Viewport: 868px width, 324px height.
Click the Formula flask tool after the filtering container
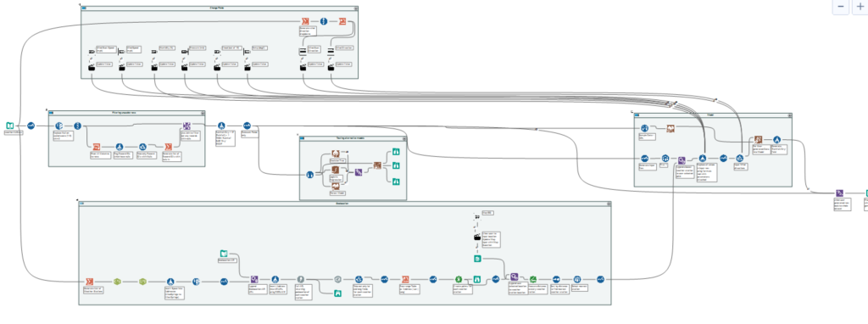tap(221, 126)
